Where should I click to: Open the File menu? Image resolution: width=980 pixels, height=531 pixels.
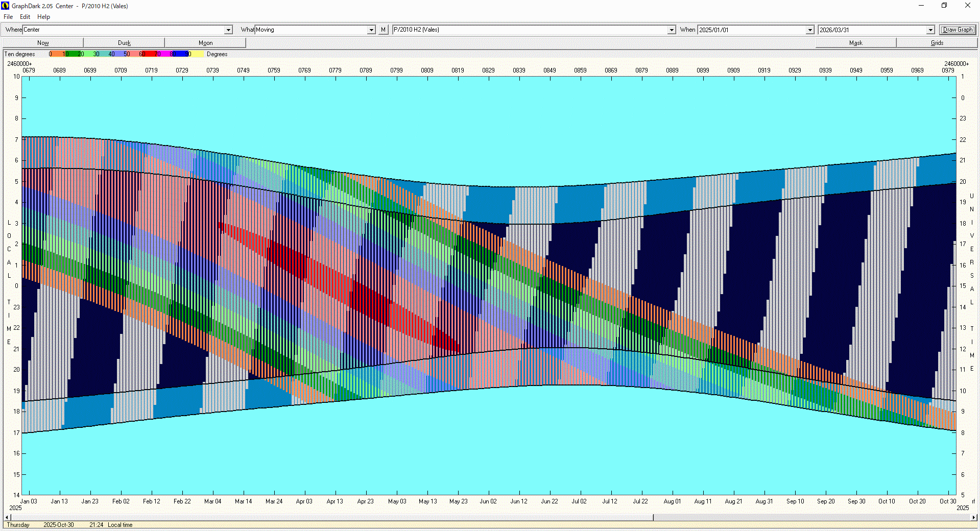point(8,17)
